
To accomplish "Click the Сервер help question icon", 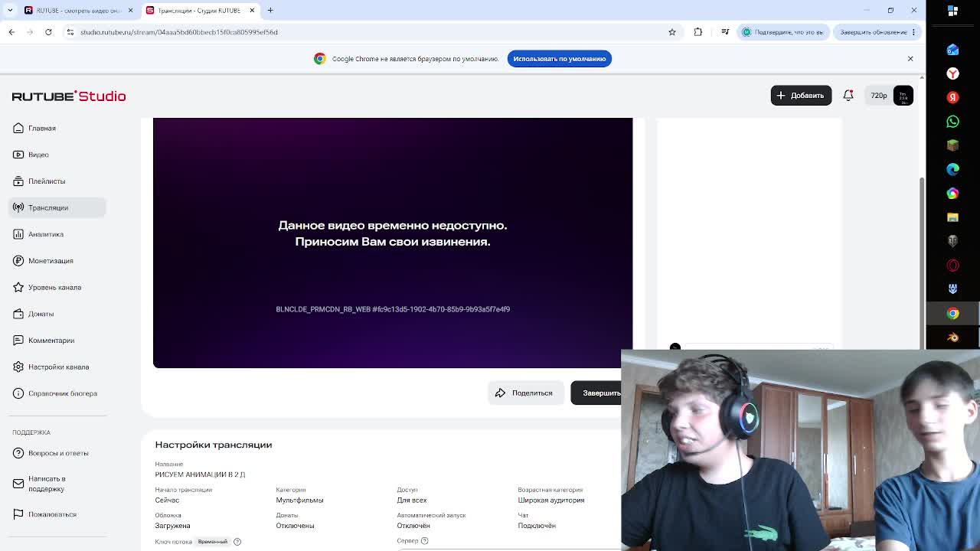I will click(424, 541).
